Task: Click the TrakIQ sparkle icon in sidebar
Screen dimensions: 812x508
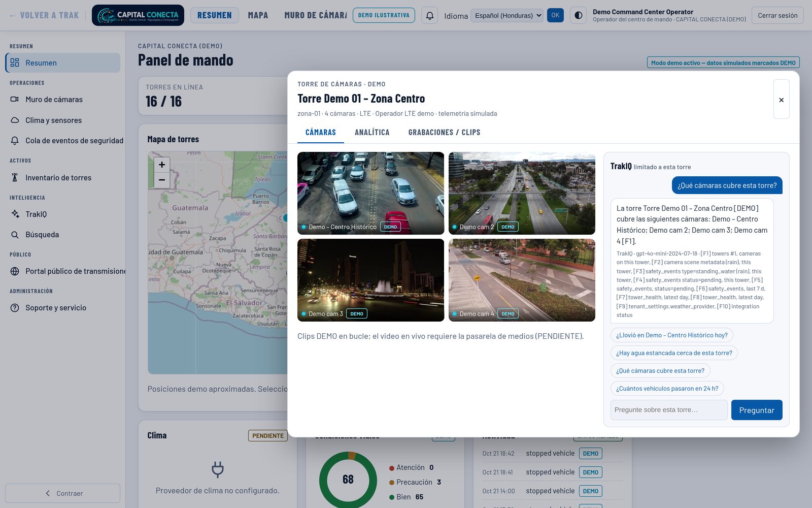Action: click(15, 214)
